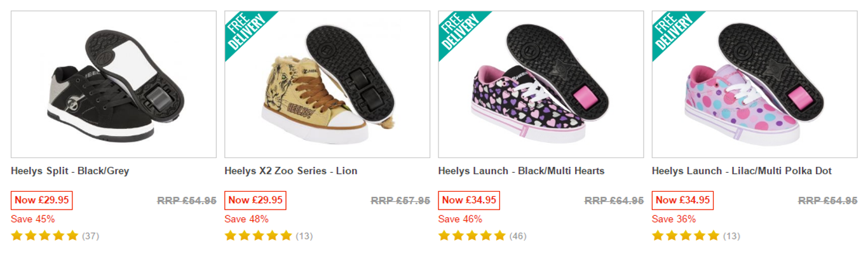Open the 37 reviews count link
Viewport: 868px width, 254px height.
tap(91, 236)
